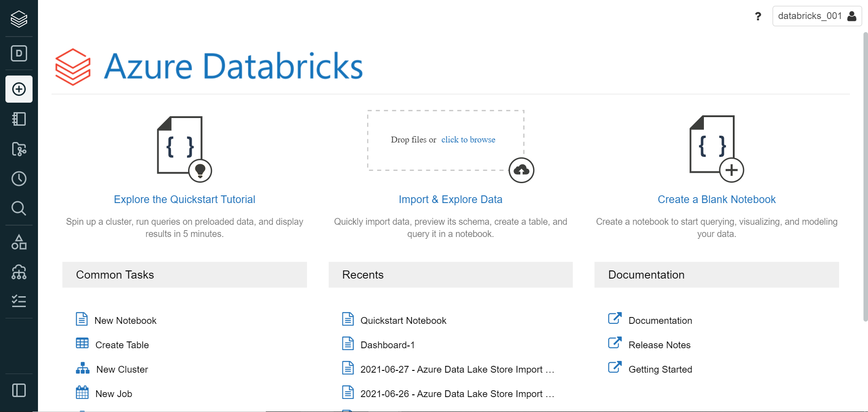Open the Create plus icon in sidebar
The width and height of the screenshot is (868, 412).
click(x=19, y=89)
